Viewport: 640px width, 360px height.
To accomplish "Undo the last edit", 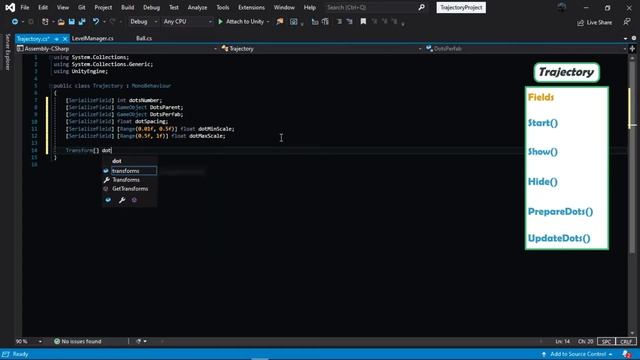I will 96,22.
